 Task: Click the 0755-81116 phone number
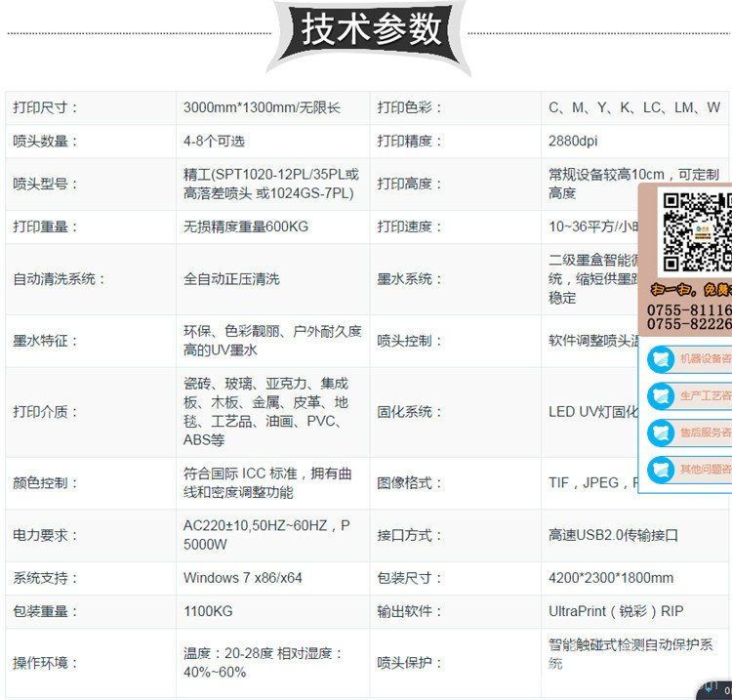pyautogui.click(x=689, y=310)
